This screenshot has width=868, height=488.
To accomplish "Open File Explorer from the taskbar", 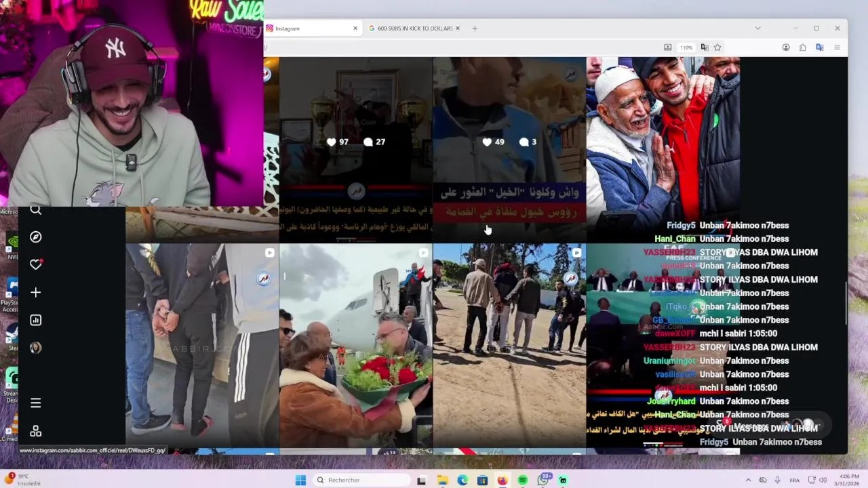I will click(x=442, y=480).
